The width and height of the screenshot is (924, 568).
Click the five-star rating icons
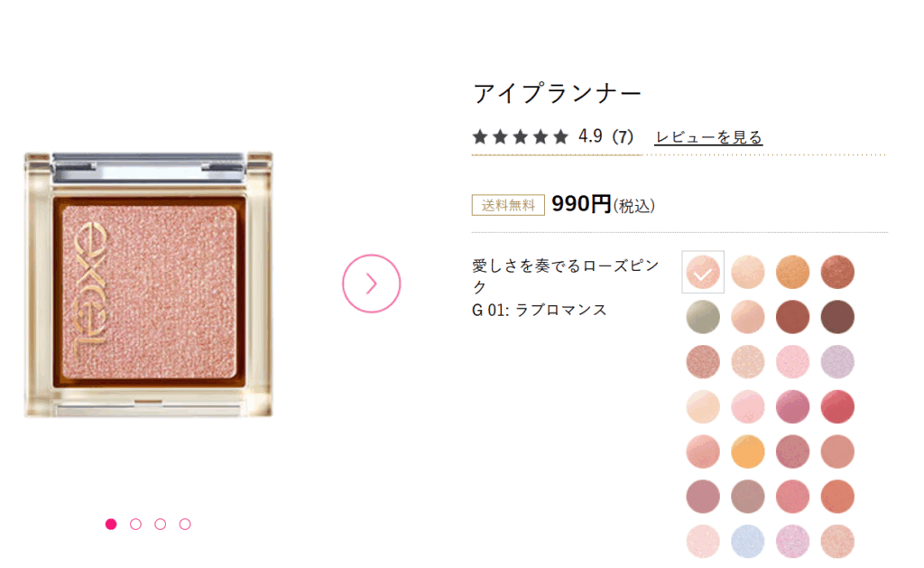coord(521,137)
